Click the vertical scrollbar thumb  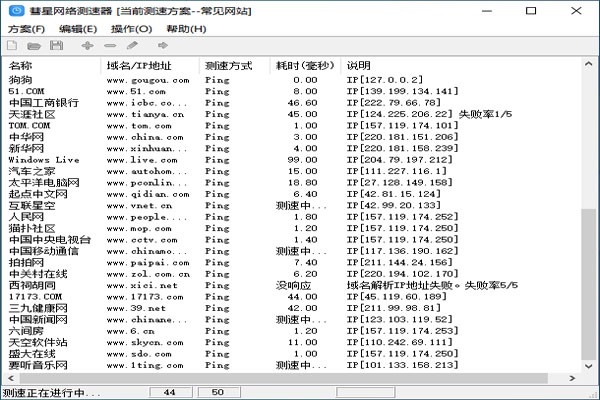(x=589, y=284)
